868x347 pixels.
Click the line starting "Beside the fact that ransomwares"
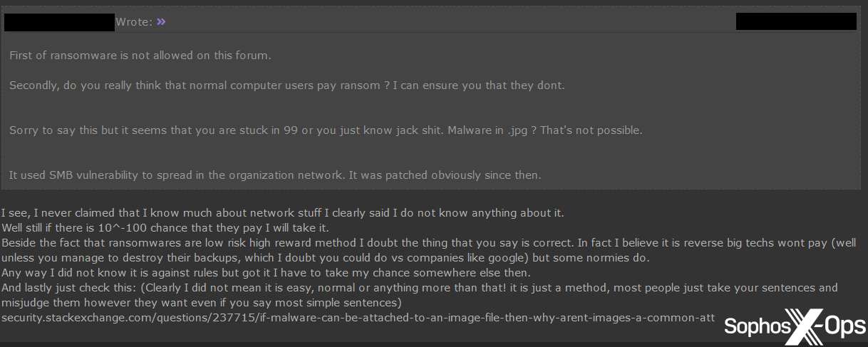[x=428, y=243]
